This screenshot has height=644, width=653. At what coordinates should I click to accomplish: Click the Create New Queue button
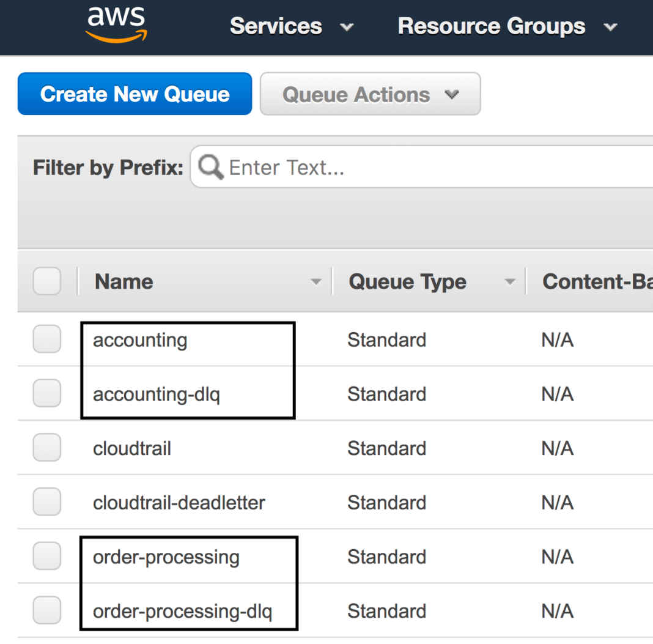tap(135, 94)
